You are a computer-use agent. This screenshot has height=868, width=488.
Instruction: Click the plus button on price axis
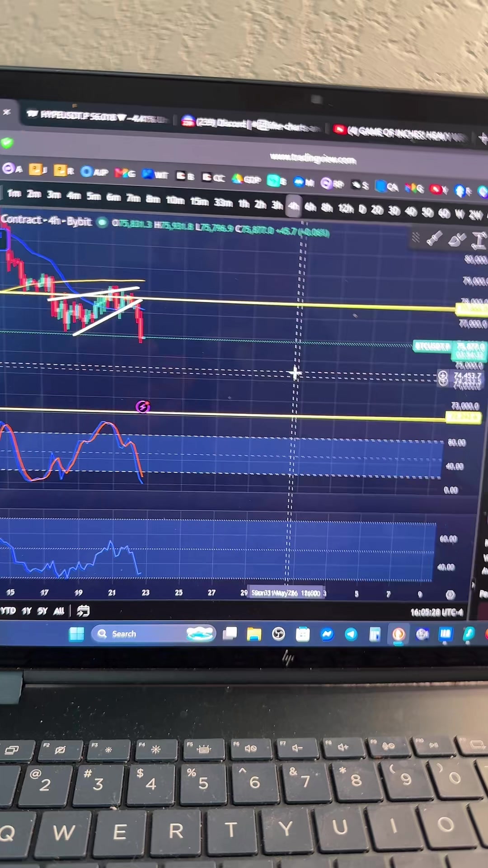(x=443, y=375)
